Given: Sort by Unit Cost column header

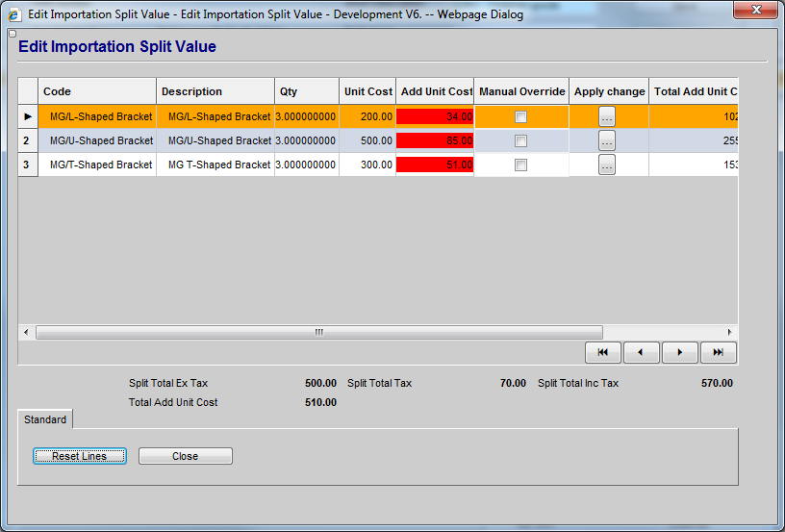Looking at the screenshot, I should click(367, 91).
